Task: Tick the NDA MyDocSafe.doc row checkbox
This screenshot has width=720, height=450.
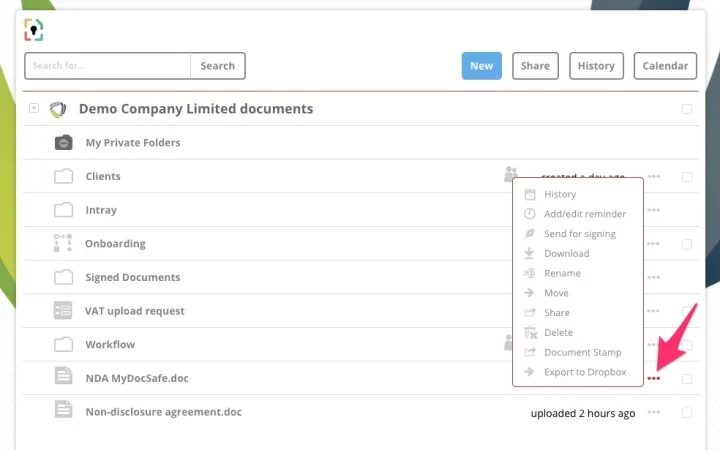Action: click(687, 379)
